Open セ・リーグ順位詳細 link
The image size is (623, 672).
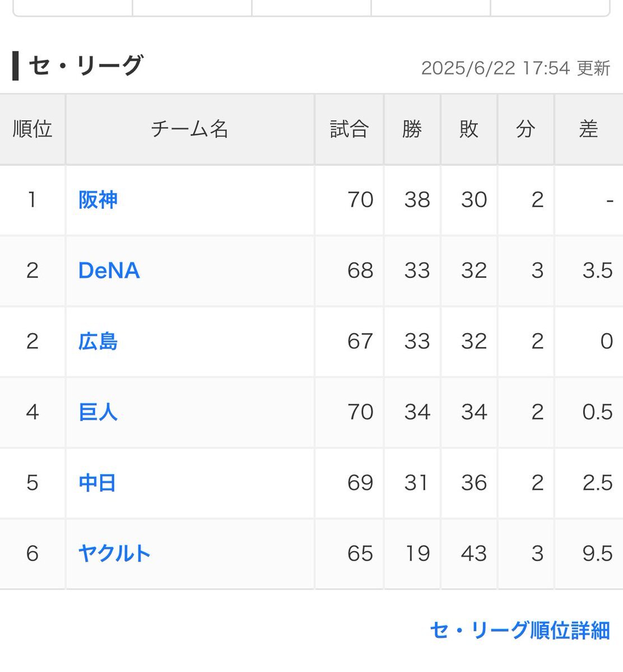[x=520, y=631]
